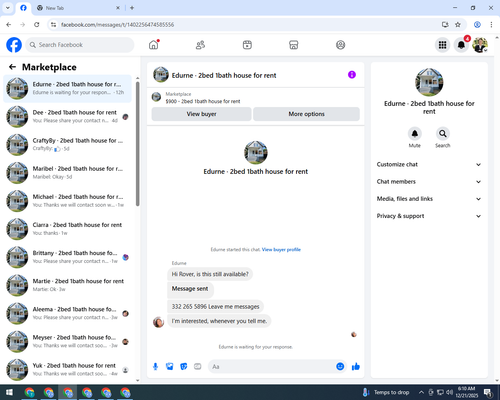Click the back arrow next to Marketplace
This screenshot has height=400, width=500.
point(12,67)
